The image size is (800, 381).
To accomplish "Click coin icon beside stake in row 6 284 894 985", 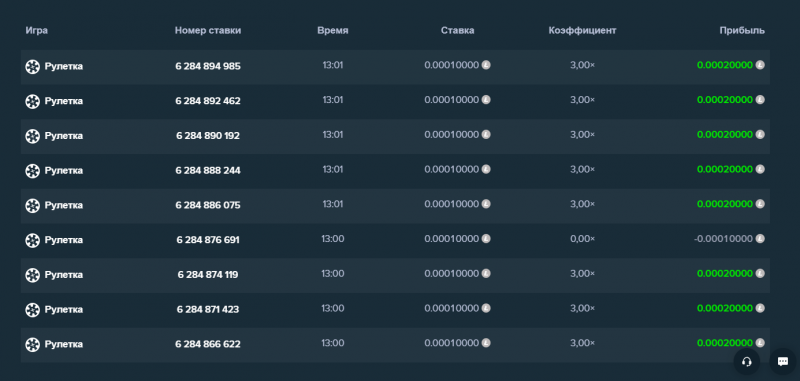I will point(486,65).
